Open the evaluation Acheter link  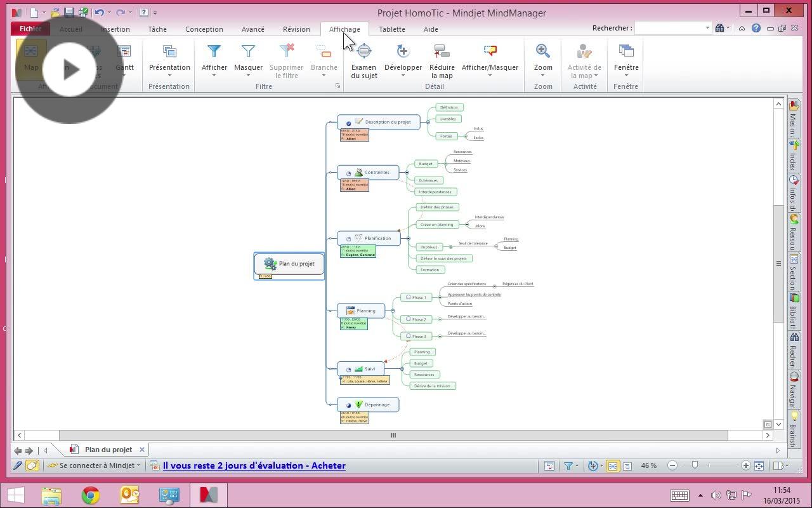(254, 465)
